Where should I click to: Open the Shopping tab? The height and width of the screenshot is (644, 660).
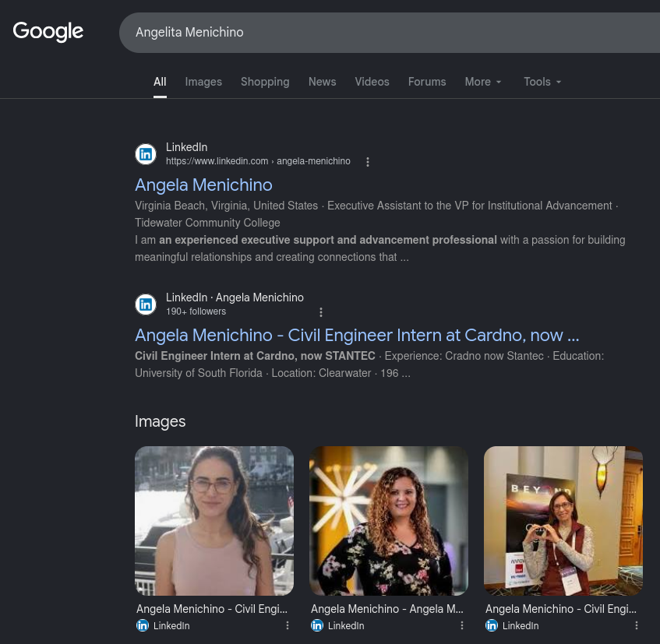click(265, 82)
